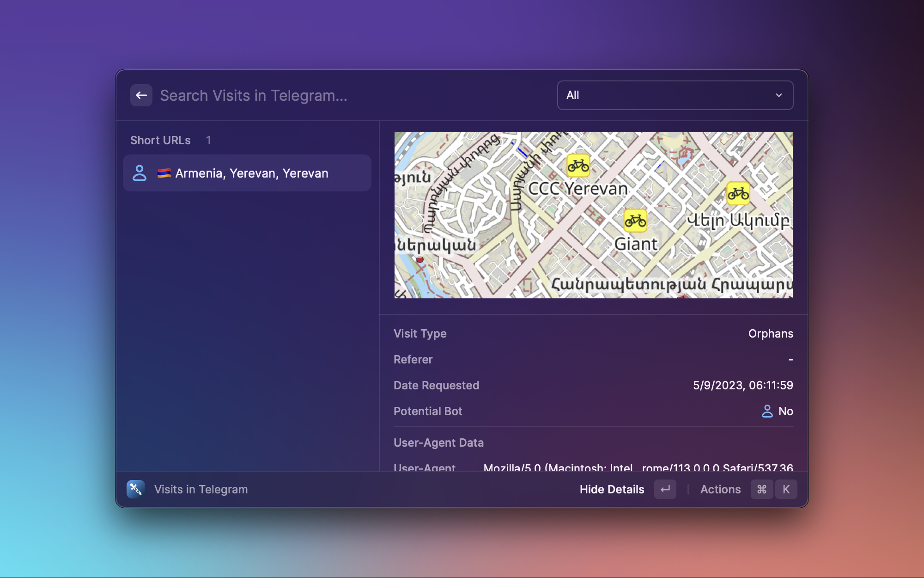Click the bicycle marker above Giant
Screen dimensions: 924x578
point(635,221)
